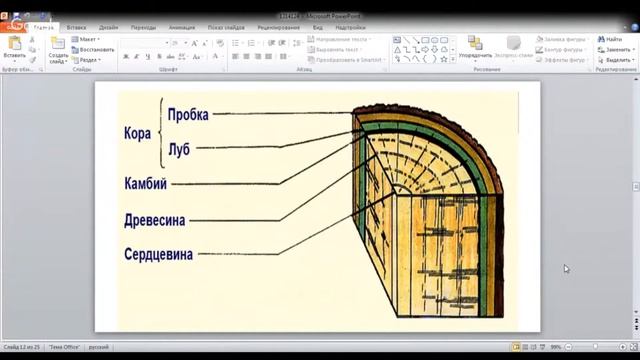
Task: Select the text box shape icon
Action: (x=397, y=40)
